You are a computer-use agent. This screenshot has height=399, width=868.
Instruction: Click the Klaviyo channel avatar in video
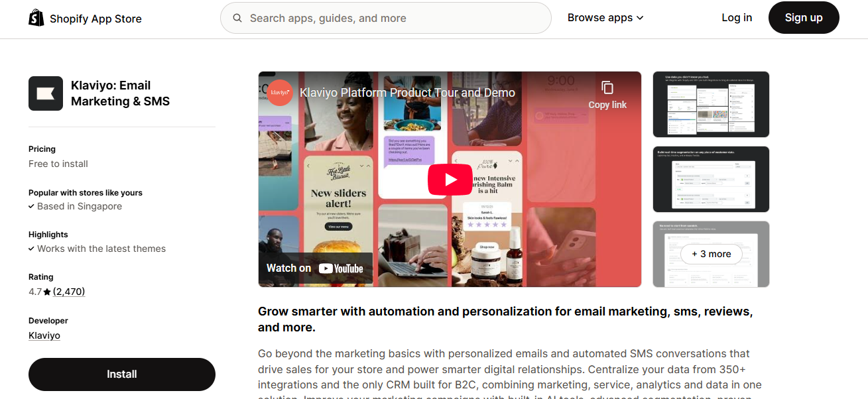coord(280,93)
